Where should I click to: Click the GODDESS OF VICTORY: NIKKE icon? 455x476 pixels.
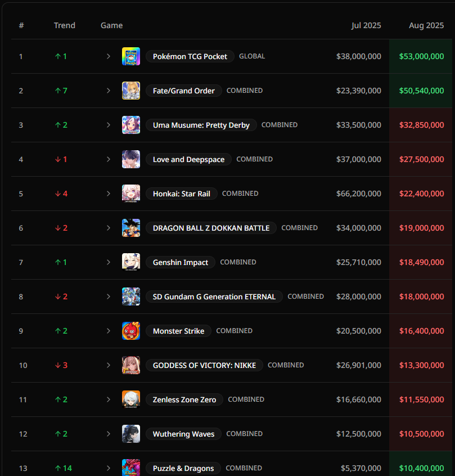131,365
